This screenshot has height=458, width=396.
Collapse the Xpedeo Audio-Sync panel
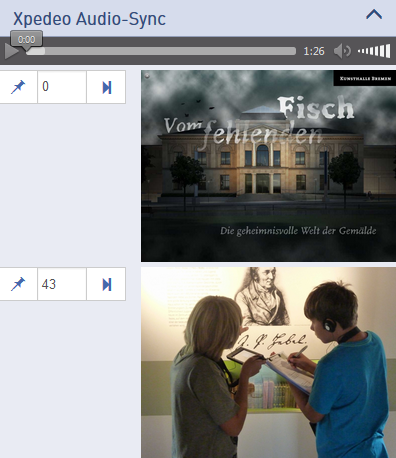coord(374,15)
